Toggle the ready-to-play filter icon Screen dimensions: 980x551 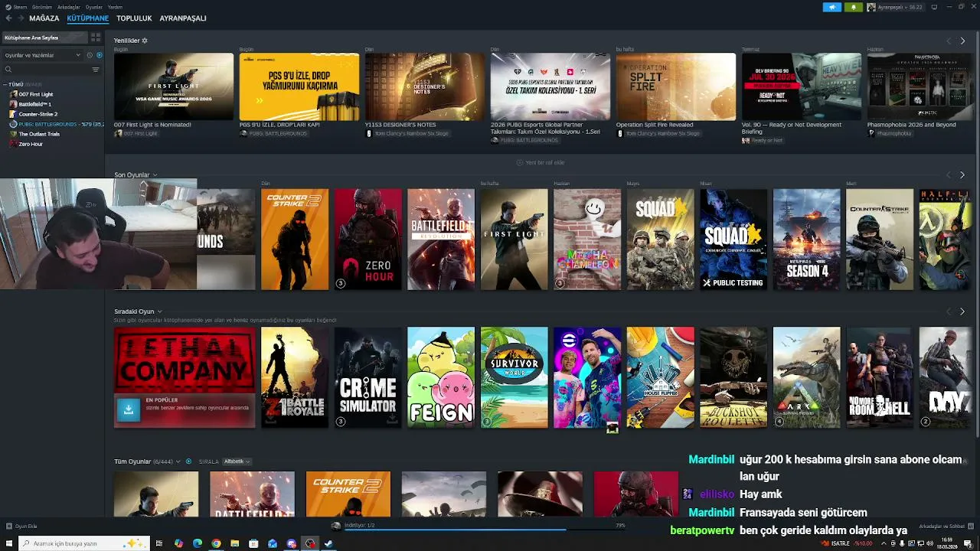click(99, 55)
